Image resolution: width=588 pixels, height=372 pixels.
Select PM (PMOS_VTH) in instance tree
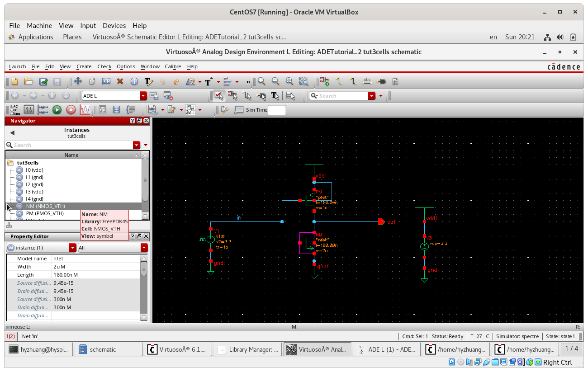click(45, 213)
